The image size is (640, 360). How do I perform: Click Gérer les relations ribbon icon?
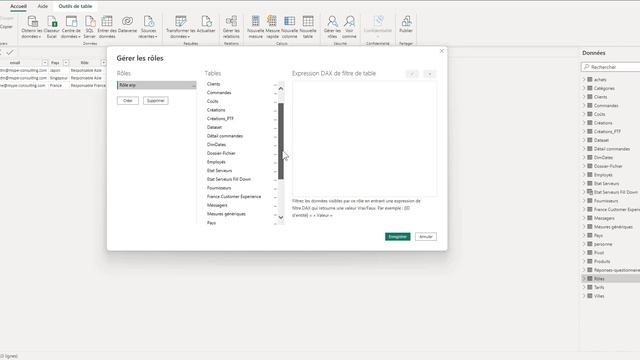[x=231, y=27]
